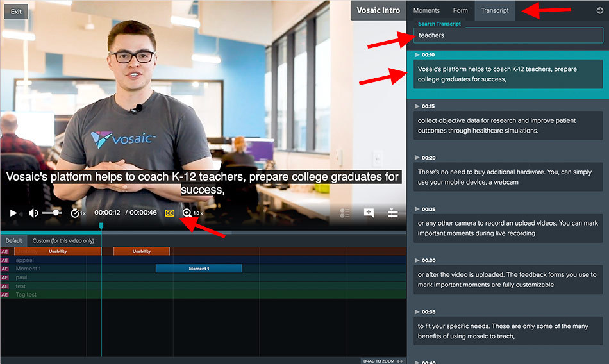Play the Vosaic Intro video

tap(13, 213)
